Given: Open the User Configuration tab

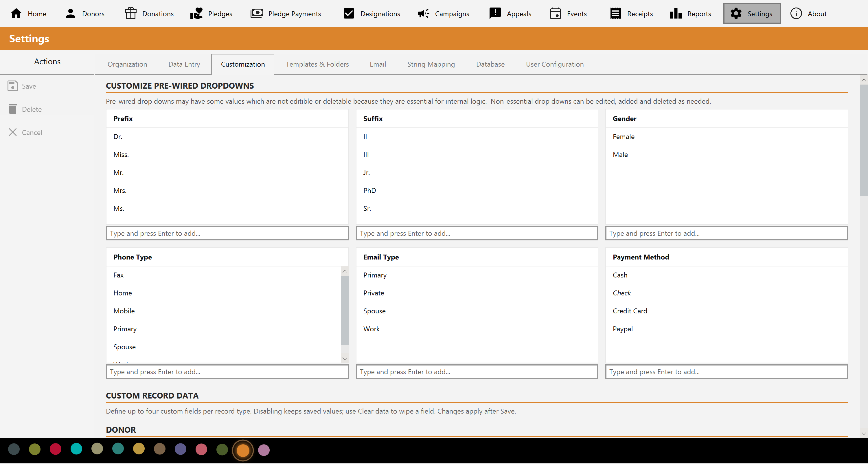Looking at the screenshot, I should (555, 64).
